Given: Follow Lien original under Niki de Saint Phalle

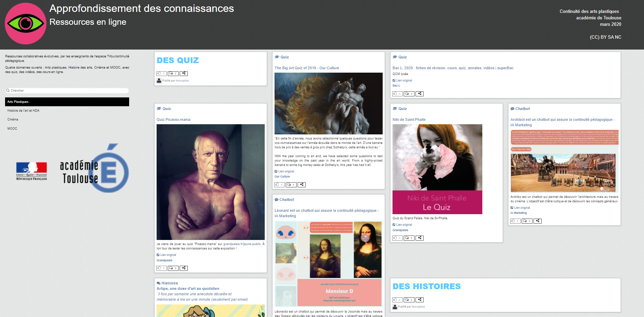Looking at the screenshot, I should pyautogui.click(x=404, y=225).
